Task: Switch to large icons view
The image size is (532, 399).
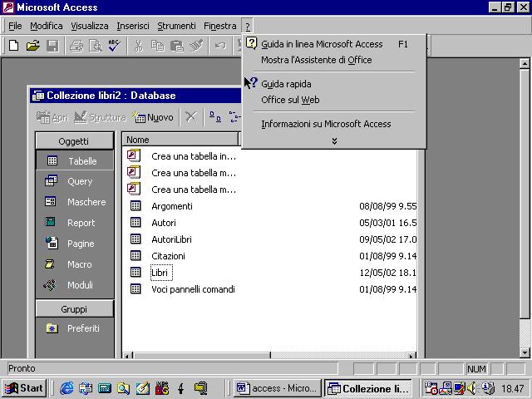Action: pyautogui.click(x=215, y=117)
